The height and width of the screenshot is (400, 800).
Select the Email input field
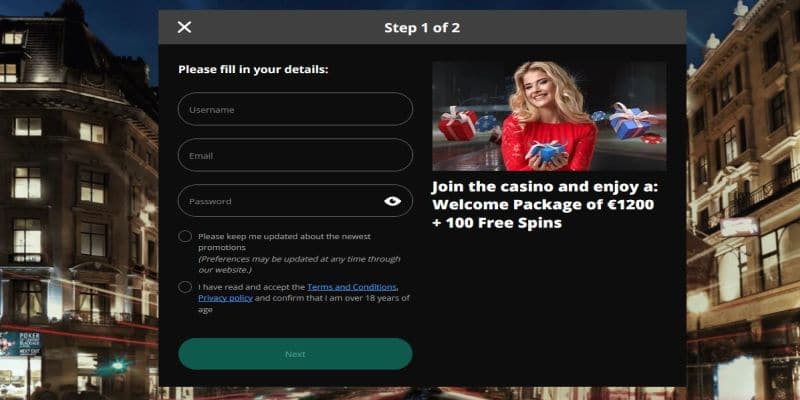coord(295,155)
